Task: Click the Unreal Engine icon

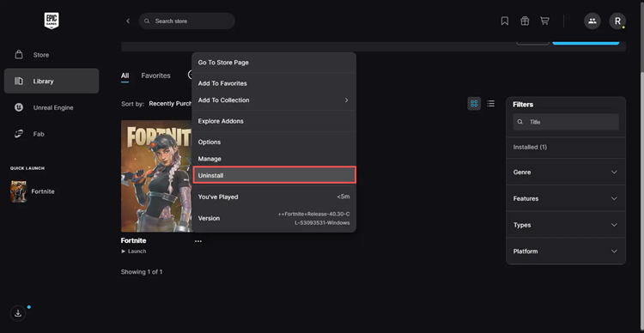Action: (x=19, y=107)
